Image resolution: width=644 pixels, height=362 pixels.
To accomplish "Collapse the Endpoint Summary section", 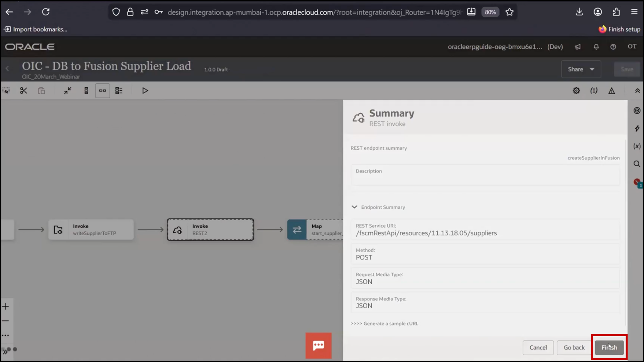I will (x=354, y=207).
